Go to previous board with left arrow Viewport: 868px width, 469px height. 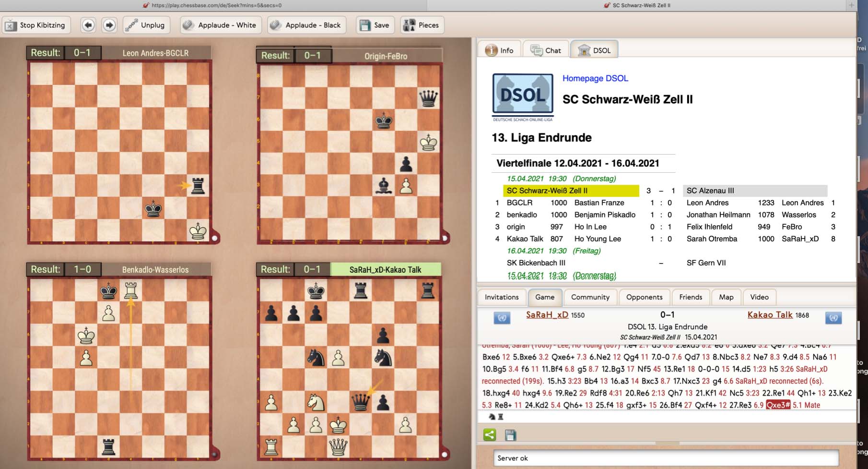click(x=88, y=25)
